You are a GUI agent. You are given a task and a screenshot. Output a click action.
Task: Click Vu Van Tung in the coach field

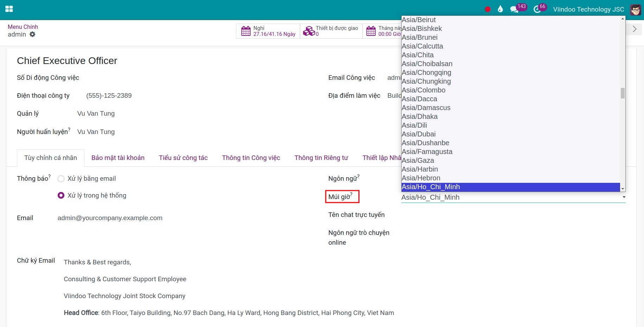(96, 132)
